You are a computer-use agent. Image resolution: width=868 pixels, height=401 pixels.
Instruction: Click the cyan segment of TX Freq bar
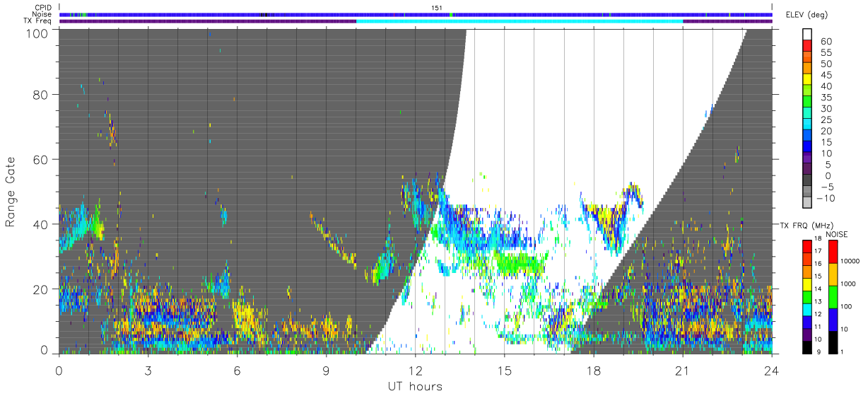click(x=520, y=21)
